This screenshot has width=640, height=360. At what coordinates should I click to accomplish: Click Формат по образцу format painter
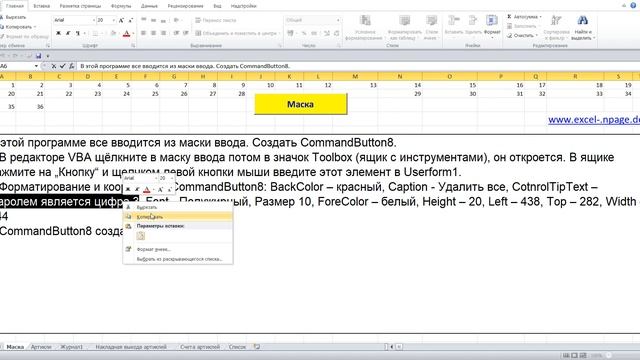click(x=25, y=36)
